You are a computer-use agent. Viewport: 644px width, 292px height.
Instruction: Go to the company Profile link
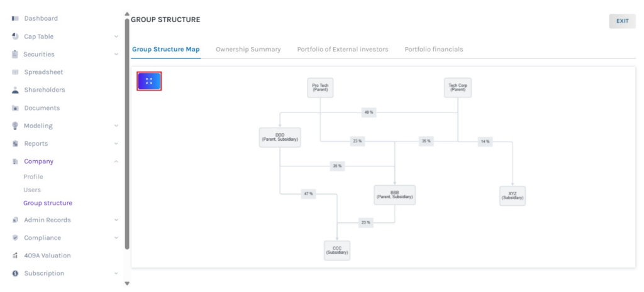33,176
